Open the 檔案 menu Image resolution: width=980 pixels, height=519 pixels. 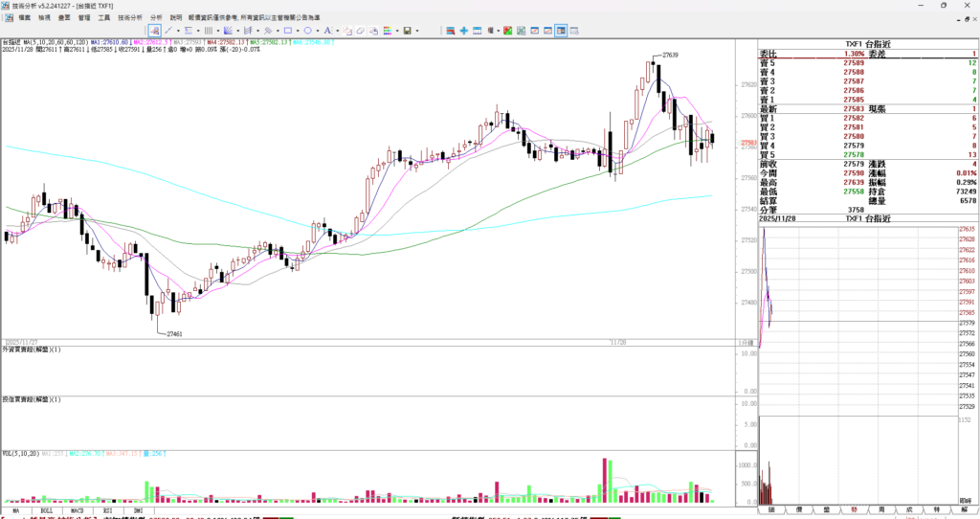click(x=24, y=17)
